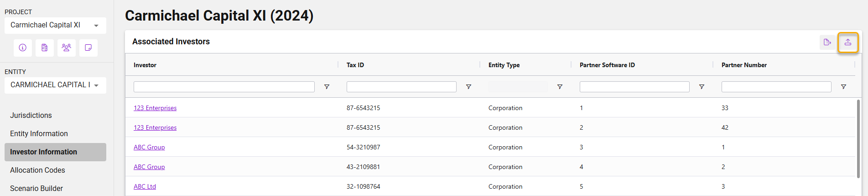Click the export file icon in Associated Investors
The image size is (868, 196).
(827, 42)
